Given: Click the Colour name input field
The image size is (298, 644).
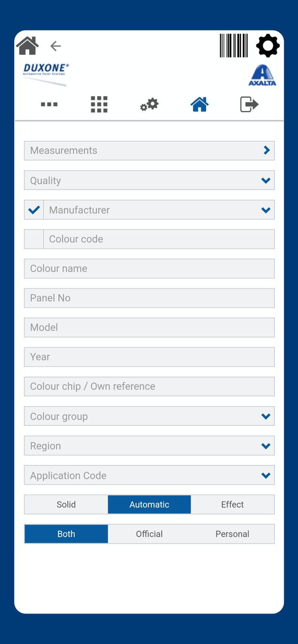Looking at the screenshot, I should pyautogui.click(x=149, y=269).
